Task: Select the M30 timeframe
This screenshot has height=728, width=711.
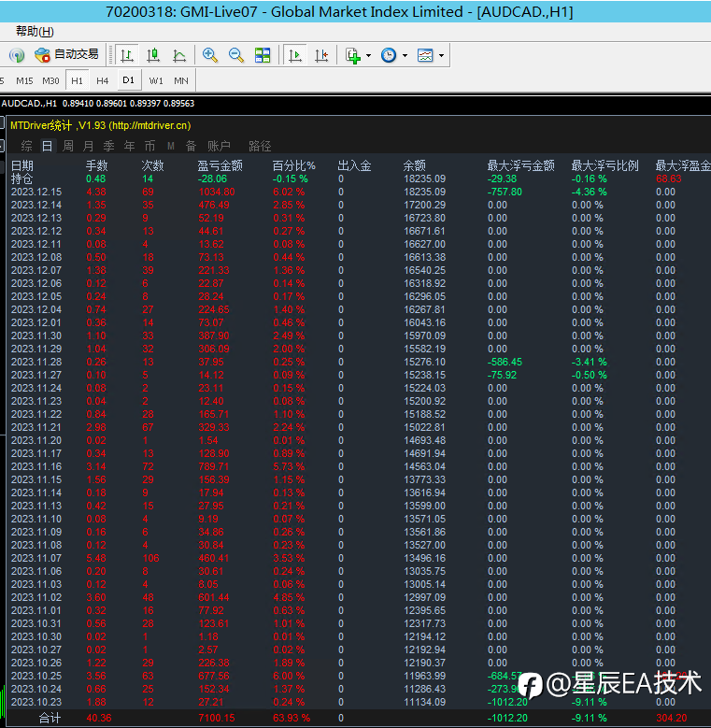Action: coord(50,80)
